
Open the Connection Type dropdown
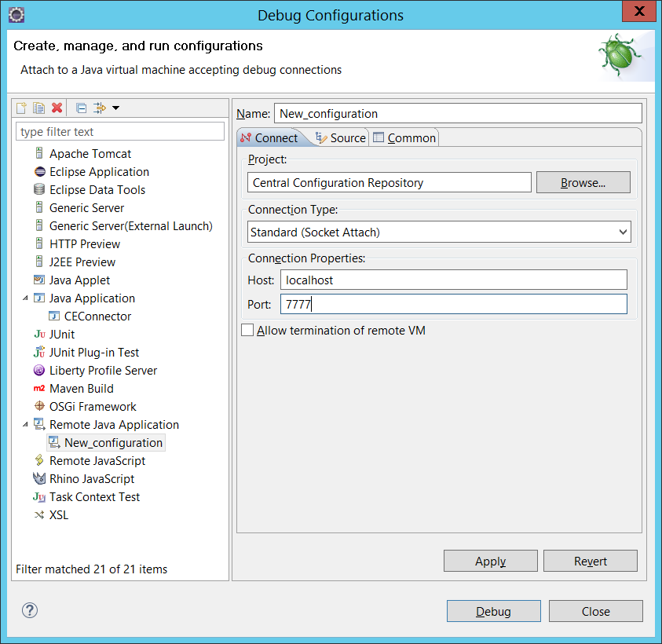(x=439, y=232)
